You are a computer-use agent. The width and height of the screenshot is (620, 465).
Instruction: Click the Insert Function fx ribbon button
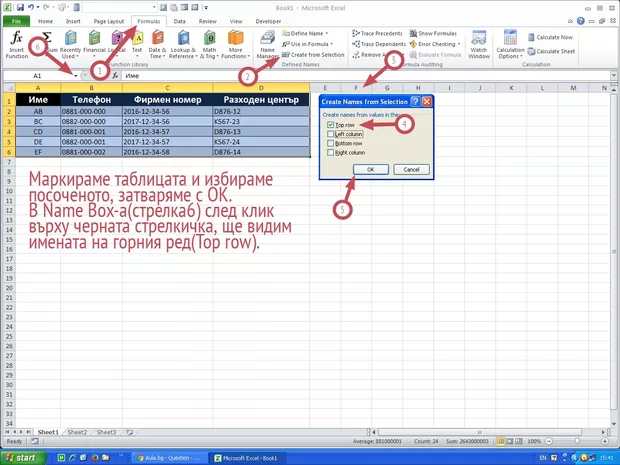coord(17,44)
